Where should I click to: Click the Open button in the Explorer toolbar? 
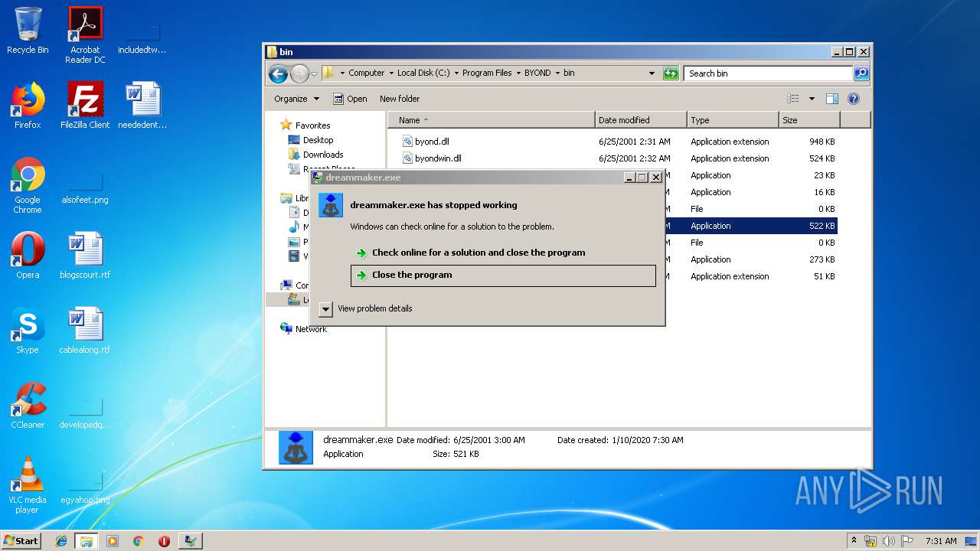350,99
